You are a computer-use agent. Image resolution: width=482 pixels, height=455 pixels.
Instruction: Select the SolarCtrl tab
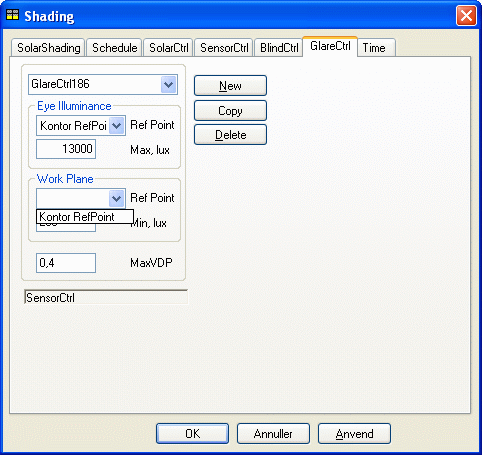169,48
